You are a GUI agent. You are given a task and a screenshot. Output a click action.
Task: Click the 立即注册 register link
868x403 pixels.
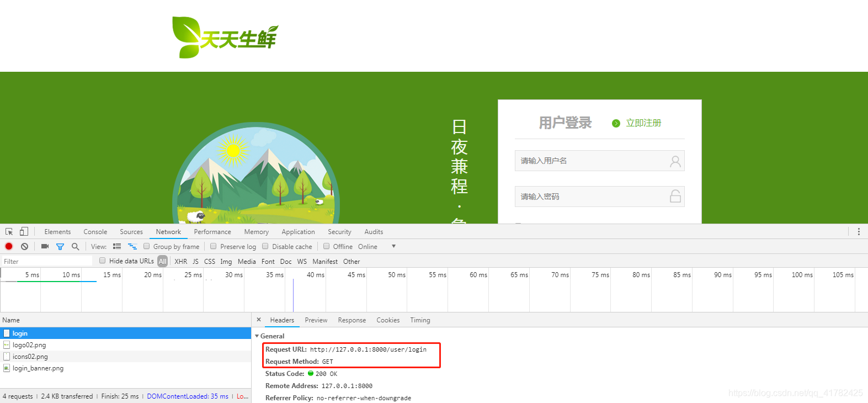[643, 123]
